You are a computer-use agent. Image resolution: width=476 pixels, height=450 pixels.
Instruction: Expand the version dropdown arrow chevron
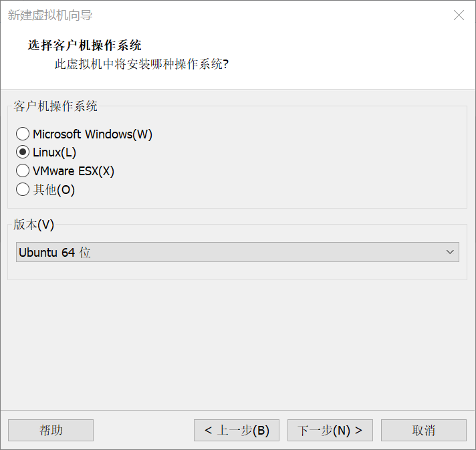450,252
